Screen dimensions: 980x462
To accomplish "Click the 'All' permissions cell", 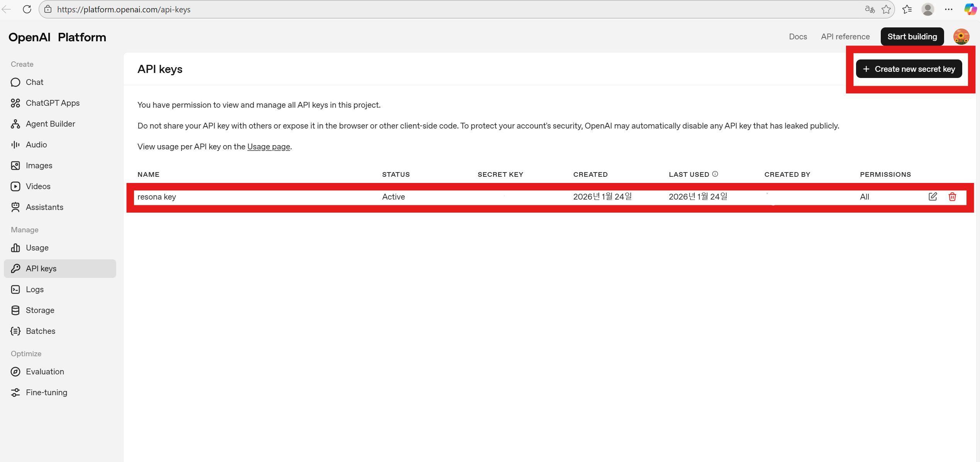I will [x=865, y=197].
